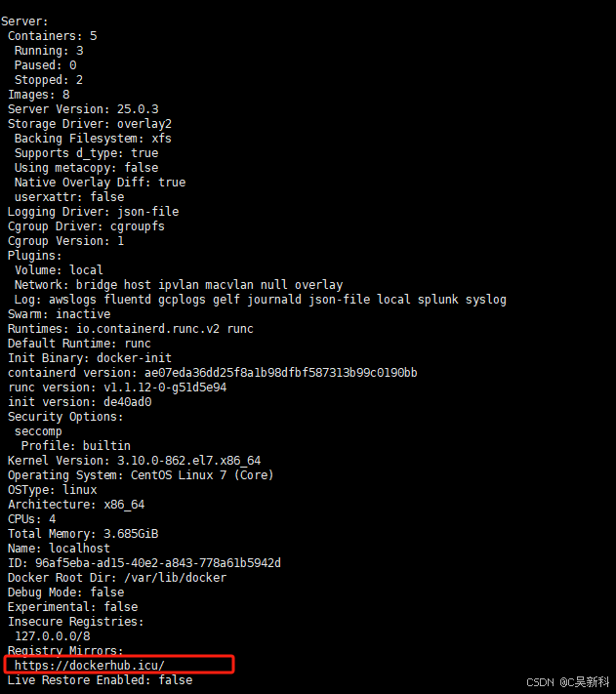Click the Total Memory: 3.685GiB line
The height and width of the screenshot is (694, 616).
coord(83,534)
